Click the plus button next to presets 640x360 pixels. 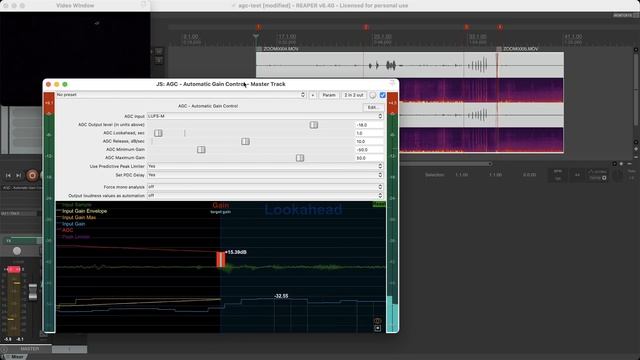pyautogui.click(x=313, y=95)
